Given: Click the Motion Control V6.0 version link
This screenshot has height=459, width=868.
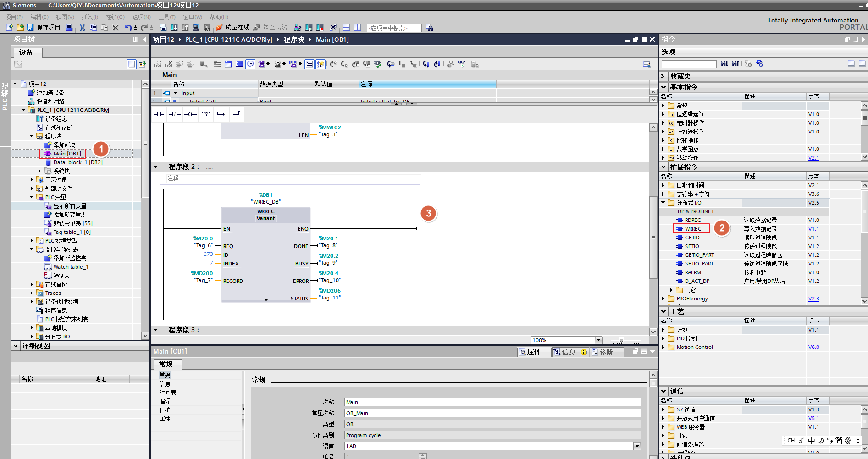Looking at the screenshot, I should [813, 347].
